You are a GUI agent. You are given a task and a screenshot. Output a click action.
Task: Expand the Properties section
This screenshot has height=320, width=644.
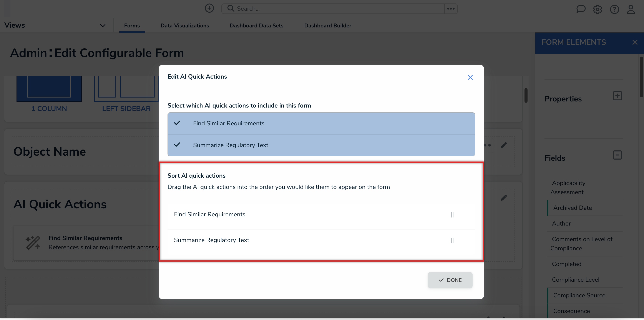(x=617, y=96)
